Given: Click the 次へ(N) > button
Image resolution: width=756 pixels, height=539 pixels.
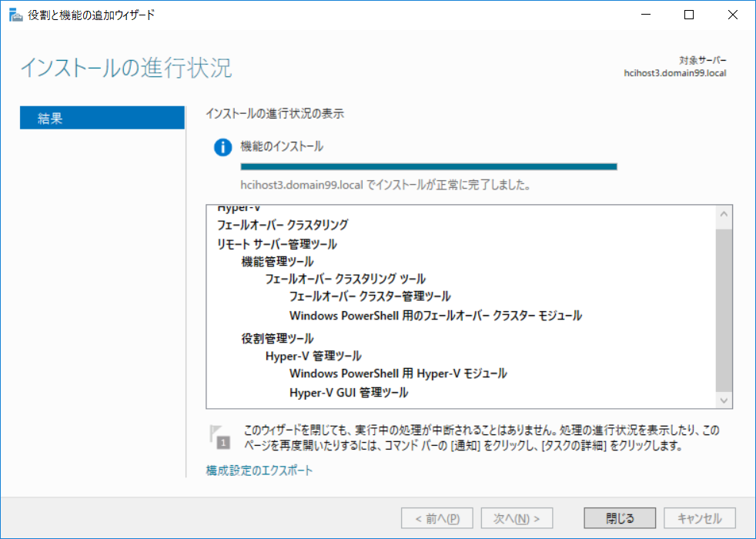Looking at the screenshot, I should (517, 518).
